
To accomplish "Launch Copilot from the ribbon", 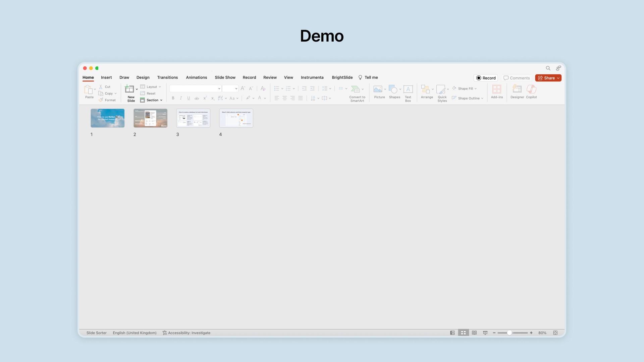I will pos(531,89).
